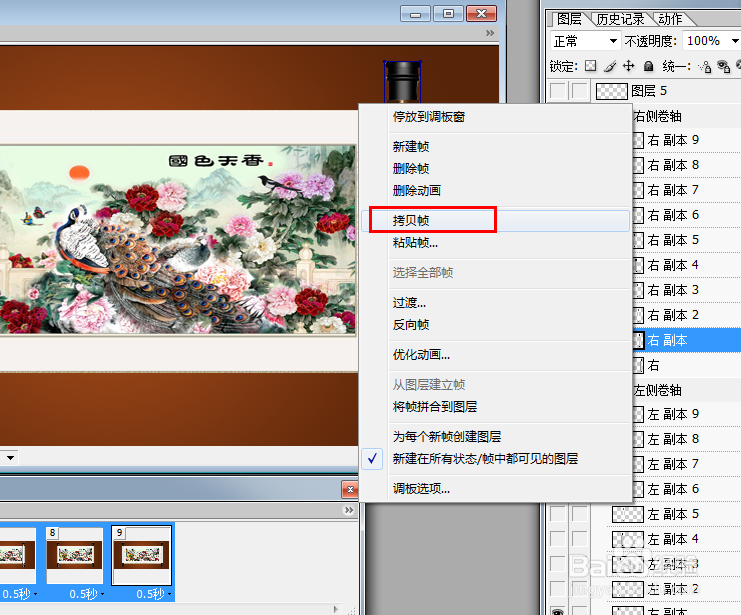Screen dimensions: 741x615
Task: Toggle lock image pixels brush icon
Action: coord(610,66)
